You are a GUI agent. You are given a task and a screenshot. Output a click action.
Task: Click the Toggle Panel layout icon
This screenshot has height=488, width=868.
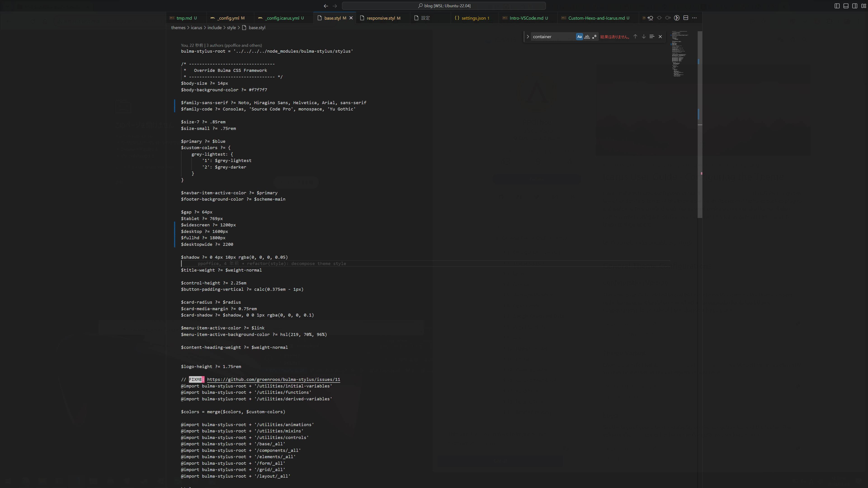(x=846, y=6)
